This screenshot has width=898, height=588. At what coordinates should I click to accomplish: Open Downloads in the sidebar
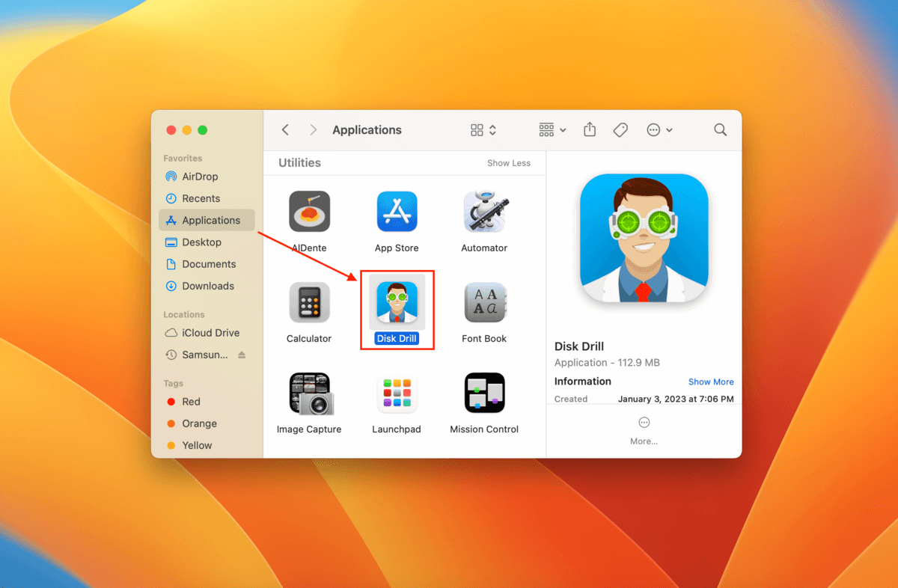coord(207,286)
